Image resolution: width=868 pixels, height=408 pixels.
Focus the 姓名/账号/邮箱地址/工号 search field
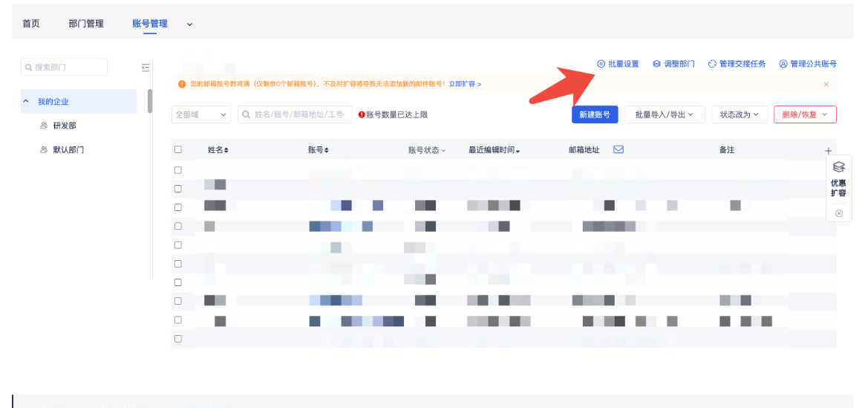[x=295, y=114]
